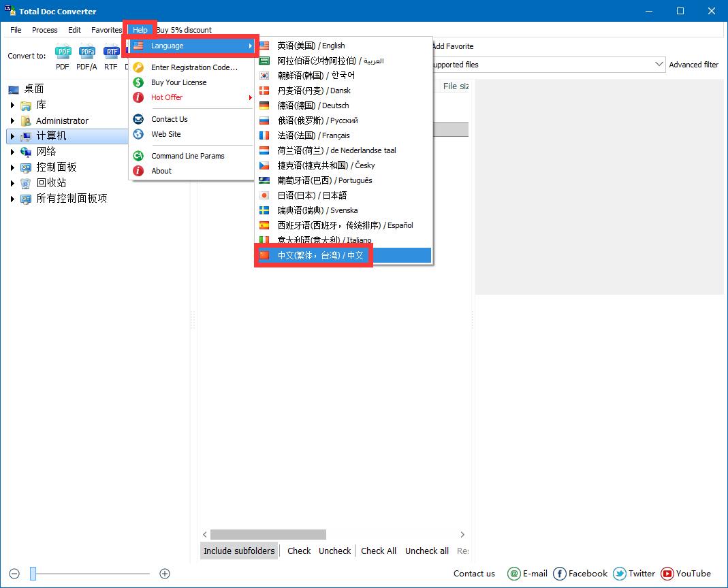Select de Nederlandse taal language
This screenshot has width=728, height=588.
344,150
